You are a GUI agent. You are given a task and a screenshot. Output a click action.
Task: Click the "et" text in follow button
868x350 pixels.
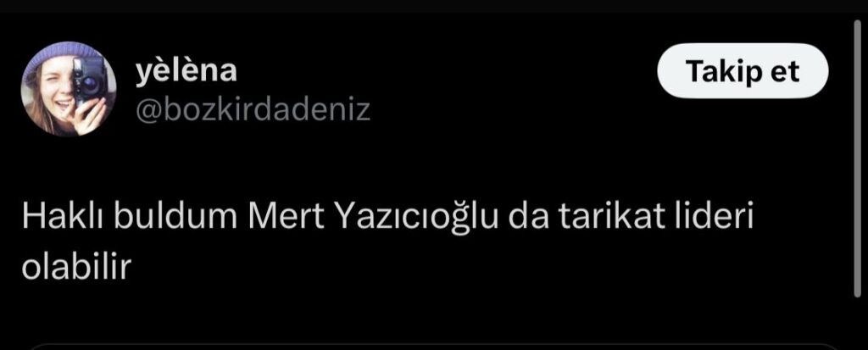785,72
